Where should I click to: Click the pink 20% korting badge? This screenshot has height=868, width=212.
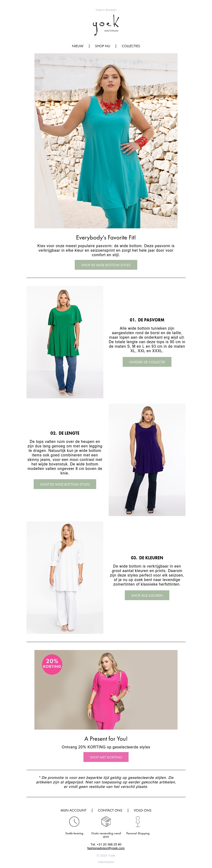pyautogui.click(x=52, y=664)
